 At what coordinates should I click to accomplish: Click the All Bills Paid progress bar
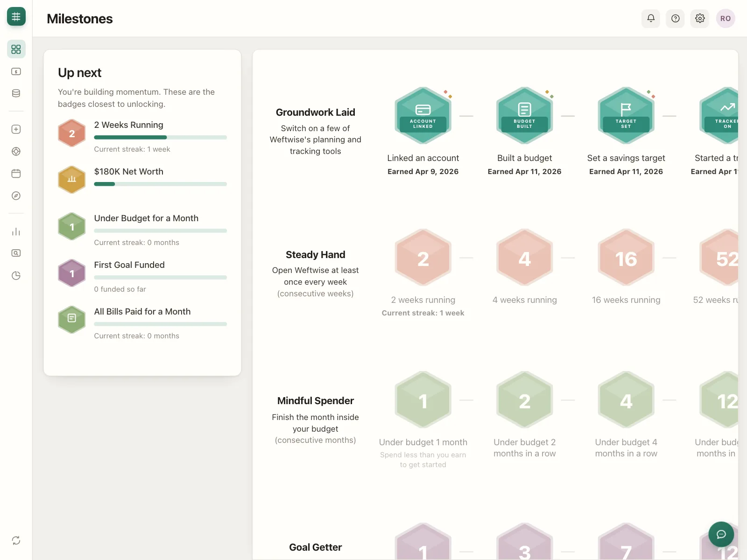click(161, 324)
